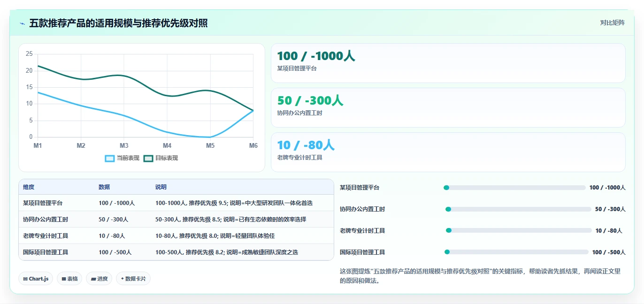Click the page title 五款推荐产品的适用规模与推荐优先级对照
The height and width of the screenshot is (304, 644).
pos(119,23)
